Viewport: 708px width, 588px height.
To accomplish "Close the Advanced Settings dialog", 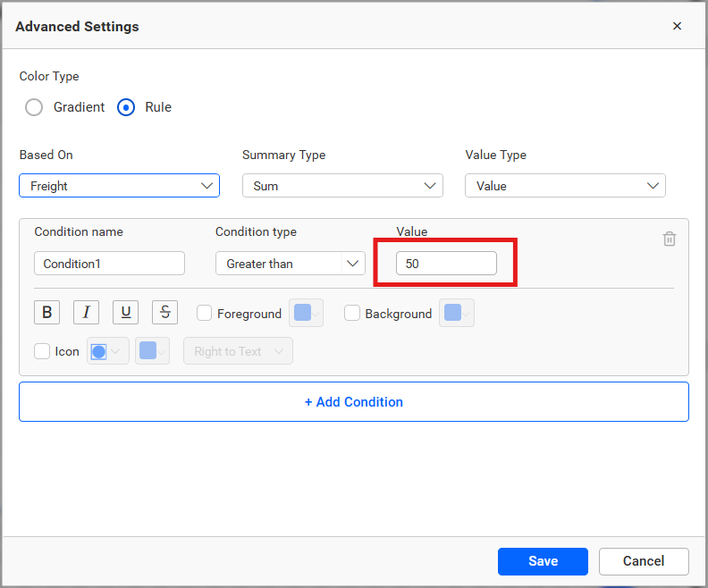I will pos(677,26).
